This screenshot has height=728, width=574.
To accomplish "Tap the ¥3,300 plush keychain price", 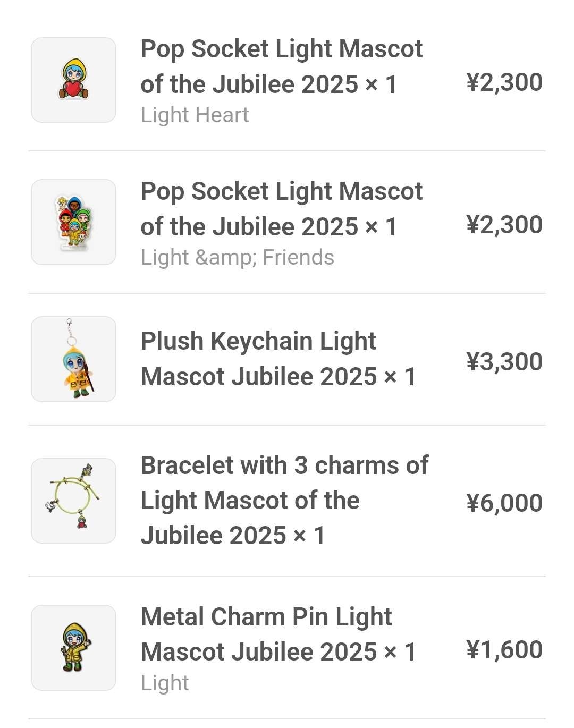I will [x=504, y=362].
